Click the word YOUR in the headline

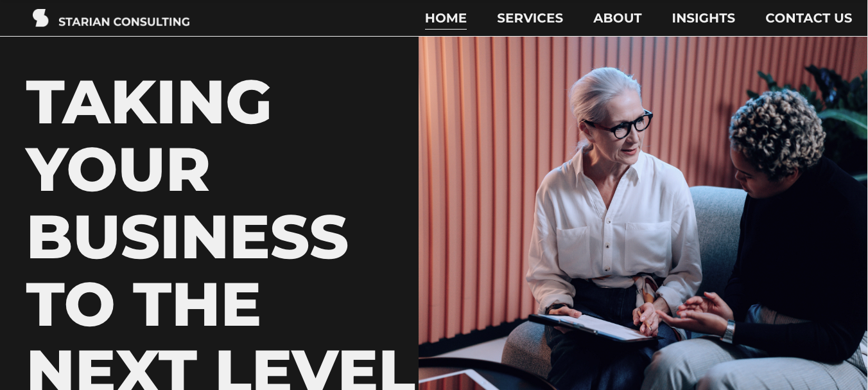click(118, 170)
